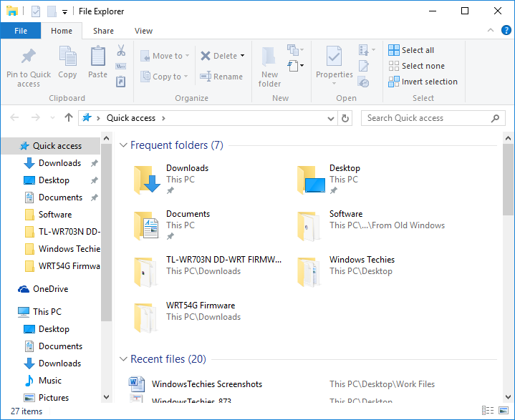Image resolution: width=515 pixels, height=420 pixels.
Task: Switch to the Share ribbon tab
Action: tap(103, 31)
